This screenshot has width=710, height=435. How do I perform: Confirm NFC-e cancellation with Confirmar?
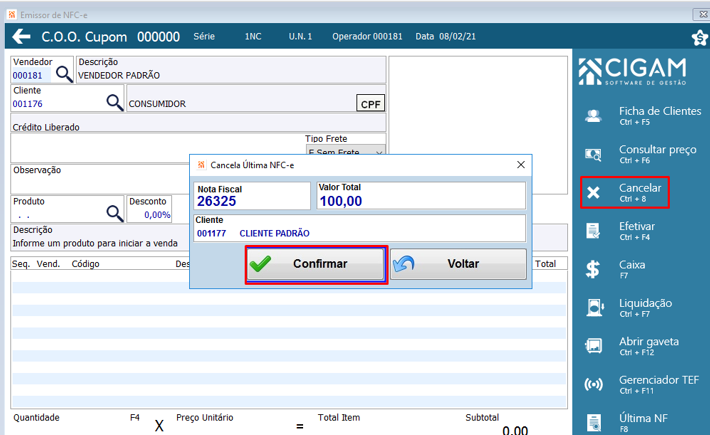tap(316, 264)
